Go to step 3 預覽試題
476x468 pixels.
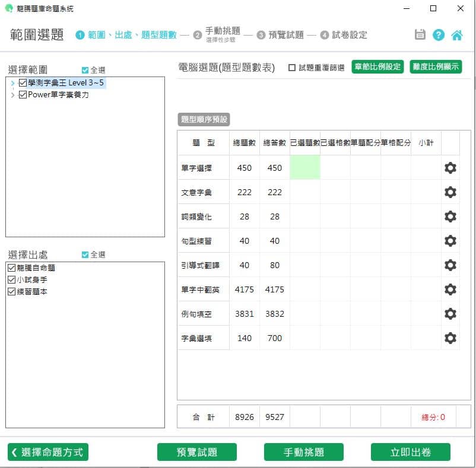(280, 35)
